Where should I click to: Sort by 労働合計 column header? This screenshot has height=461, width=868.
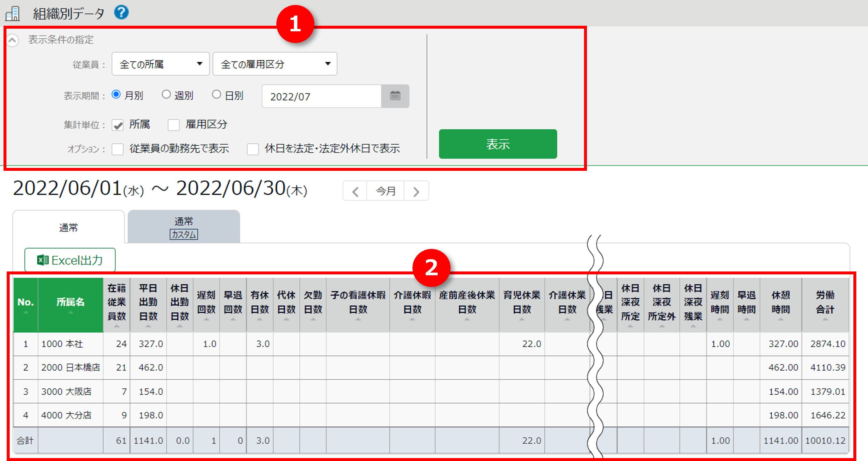coord(825,305)
